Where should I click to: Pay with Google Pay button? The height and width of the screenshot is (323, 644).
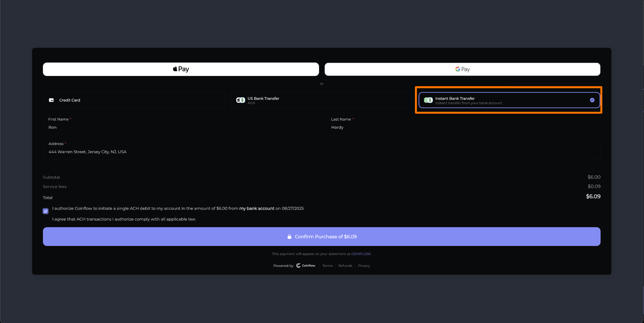[x=462, y=69]
